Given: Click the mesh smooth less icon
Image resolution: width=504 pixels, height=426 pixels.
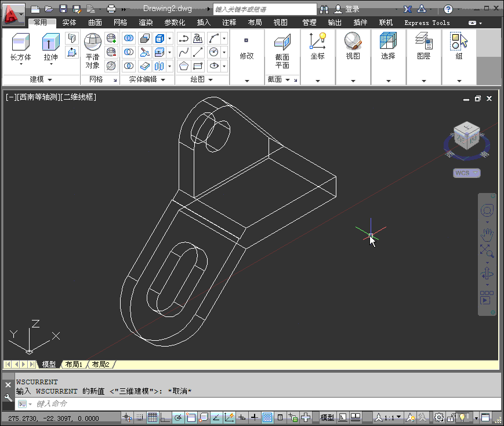Looking at the screenshot, I should coord(111,52).
